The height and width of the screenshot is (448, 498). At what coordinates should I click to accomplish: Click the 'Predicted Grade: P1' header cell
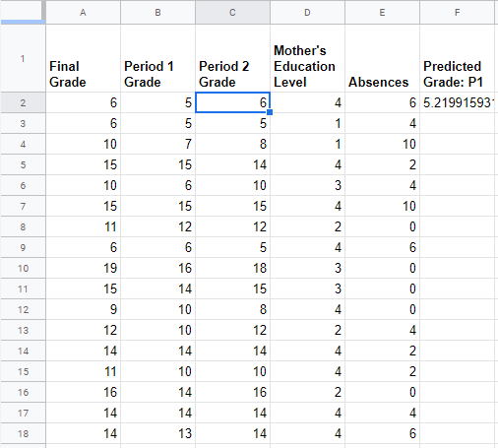point(457,58)
